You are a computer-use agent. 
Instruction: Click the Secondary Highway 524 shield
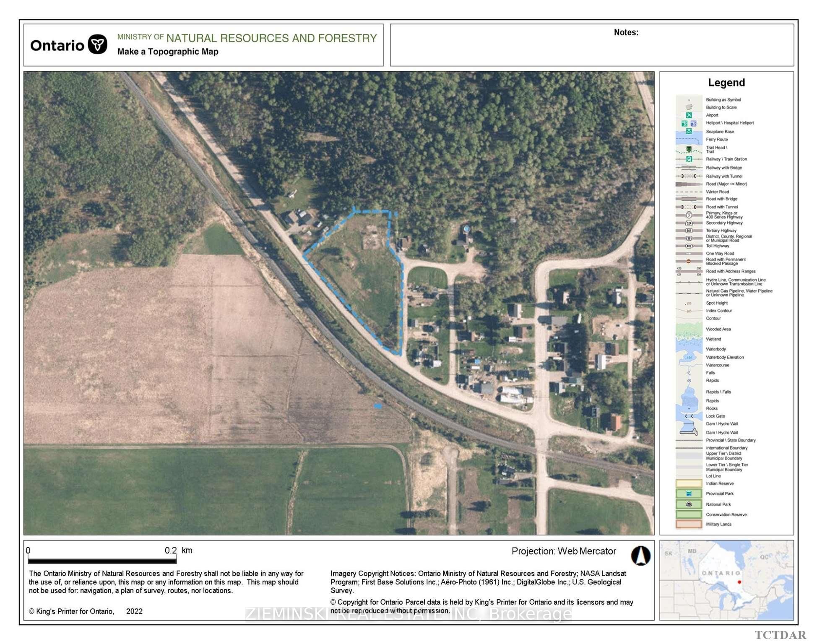click(689, 223)
